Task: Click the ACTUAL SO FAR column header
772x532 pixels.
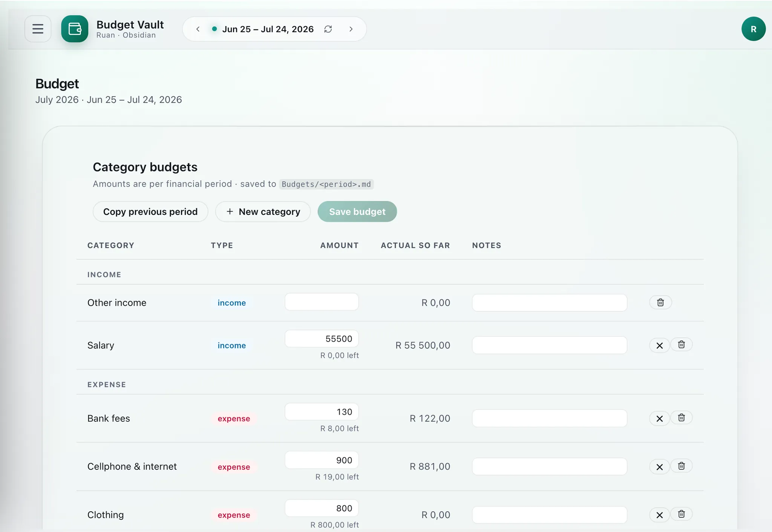Action: 415,245
